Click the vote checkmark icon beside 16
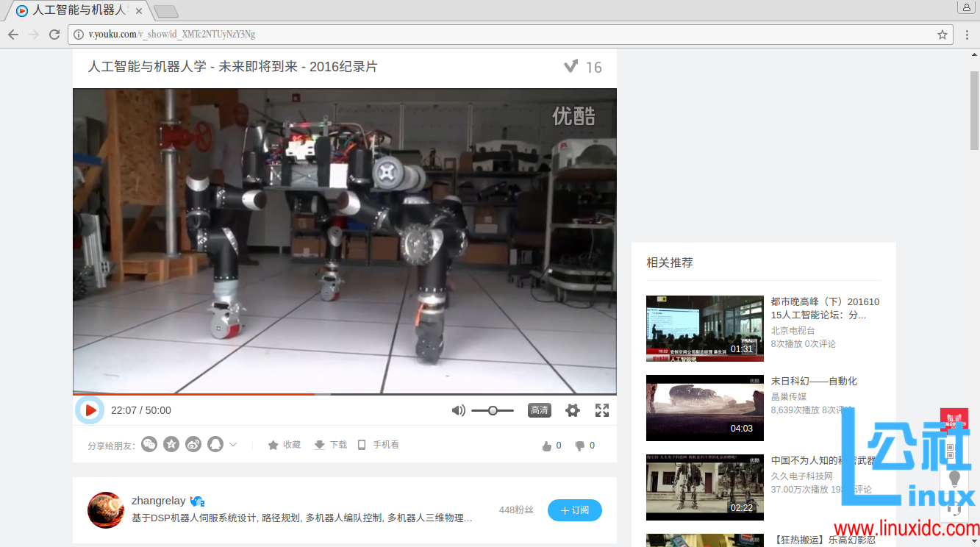 [571, 67]
